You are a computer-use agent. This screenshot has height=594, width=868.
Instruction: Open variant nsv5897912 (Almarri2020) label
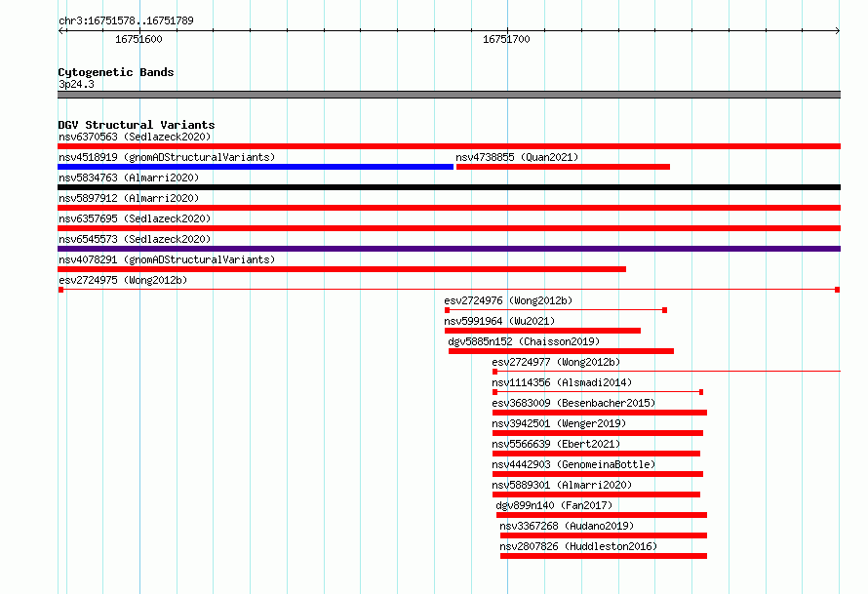pyautogui.click(x=129, y=198)
